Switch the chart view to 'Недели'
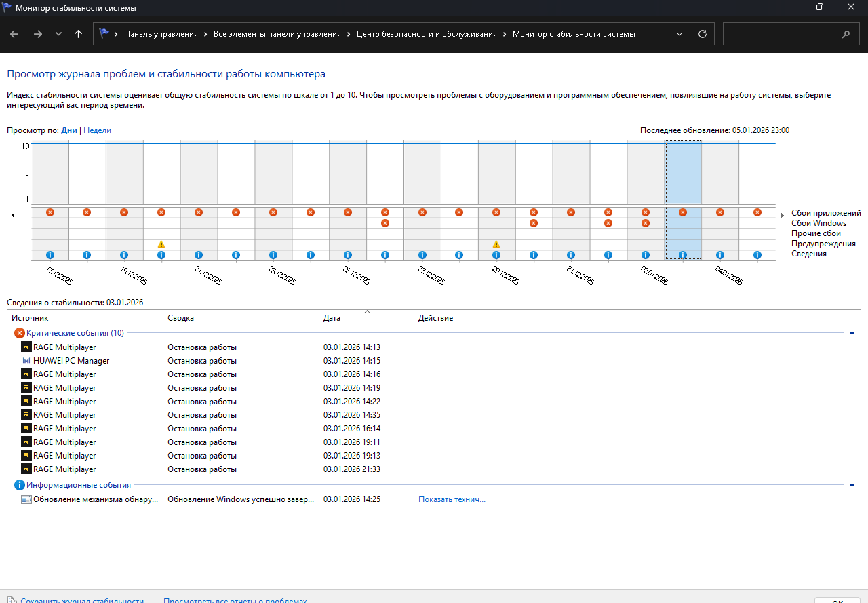This screenshot has height=603, width=868. pyautogui.click(x=97, y=130)
